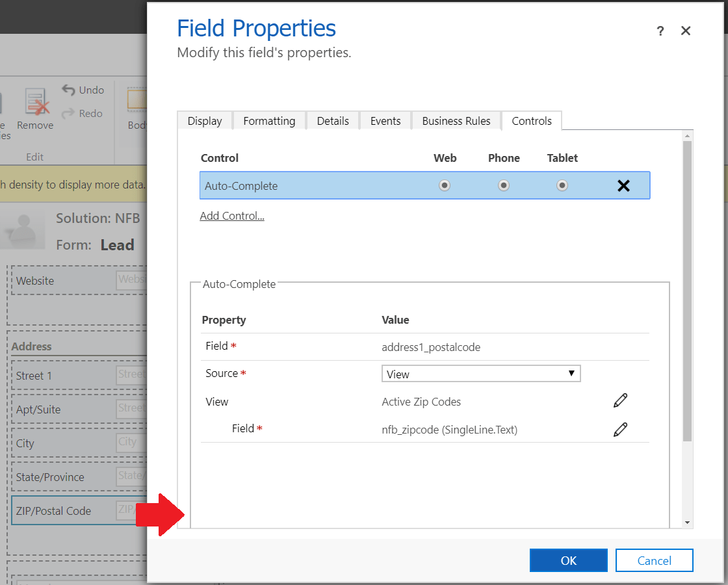Close the Field Properties dialog

(685, 31)
